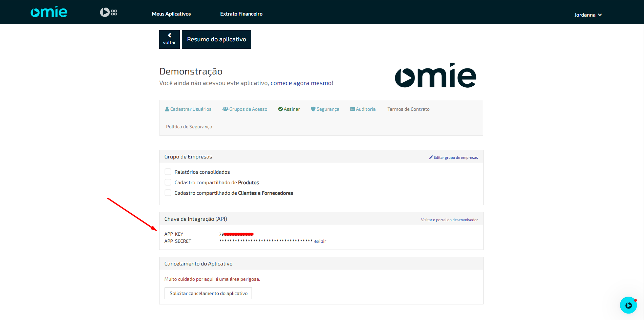Image resolution: width=644 pixels, height=320 pixels.
Task: Click the Assinar link
Action: click(292, 109)
